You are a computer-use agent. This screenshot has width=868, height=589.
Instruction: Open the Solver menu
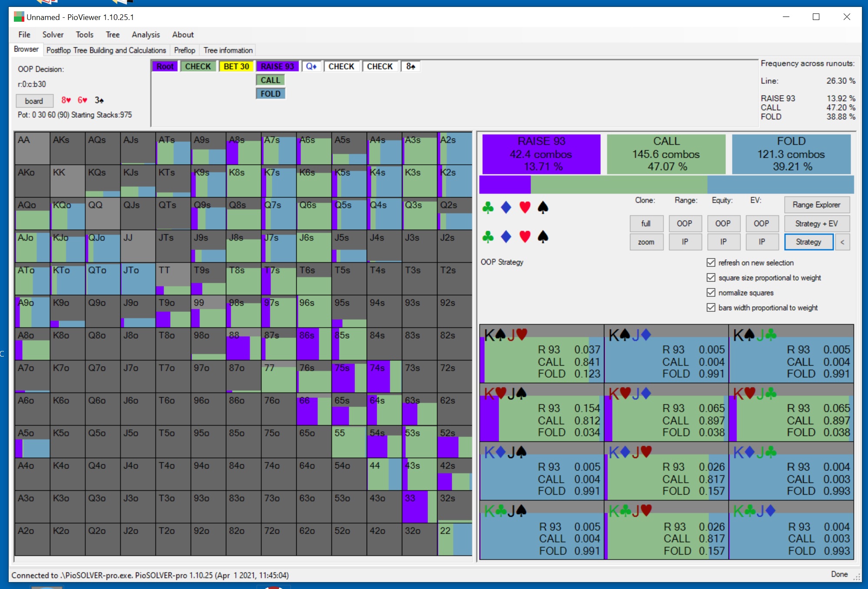[x=53, y=35]
